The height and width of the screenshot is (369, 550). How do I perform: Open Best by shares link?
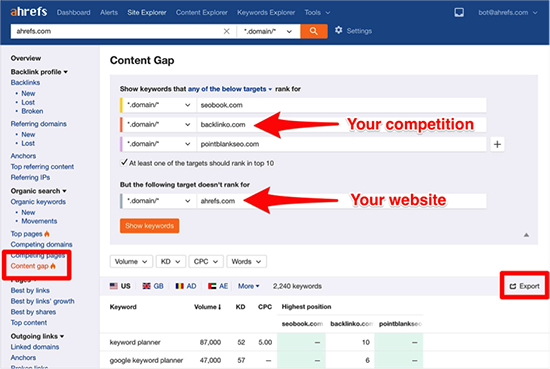(33, 312)
